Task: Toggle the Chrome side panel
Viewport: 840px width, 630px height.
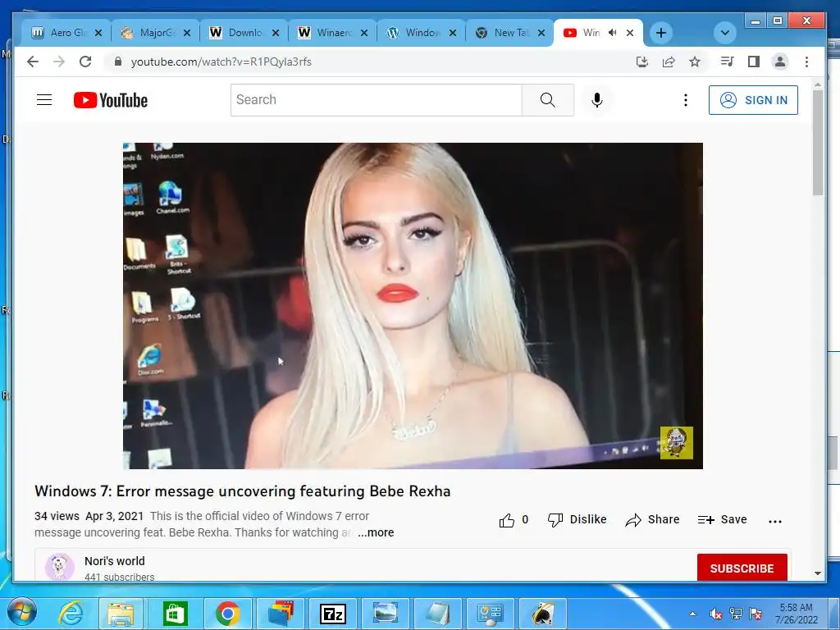Action: pyautogui.click(x=753, y=62)
